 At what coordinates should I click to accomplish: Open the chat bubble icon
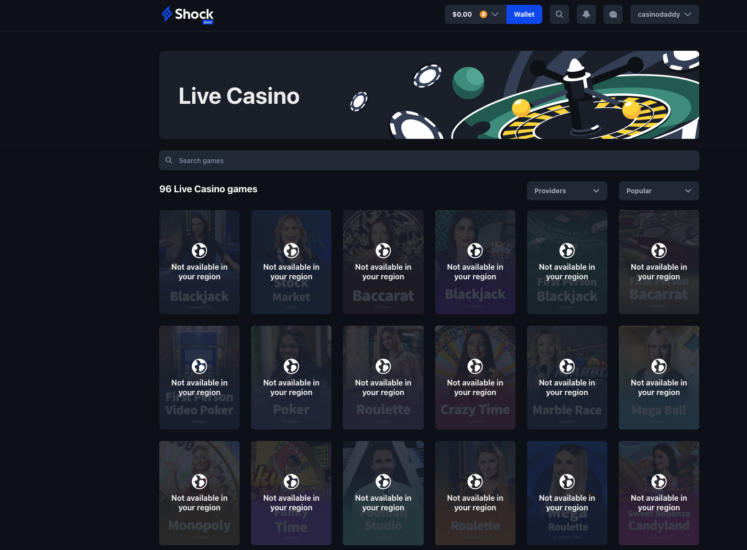coord(613,14)
